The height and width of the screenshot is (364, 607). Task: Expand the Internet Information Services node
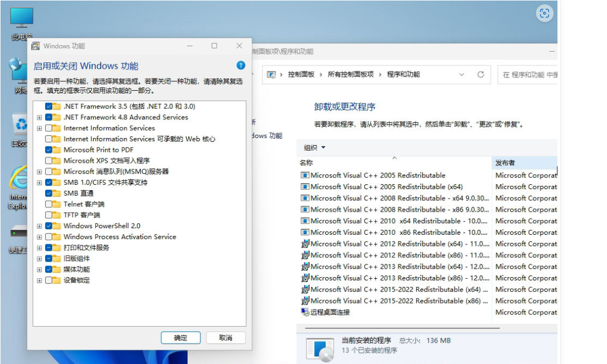(39, 128)
